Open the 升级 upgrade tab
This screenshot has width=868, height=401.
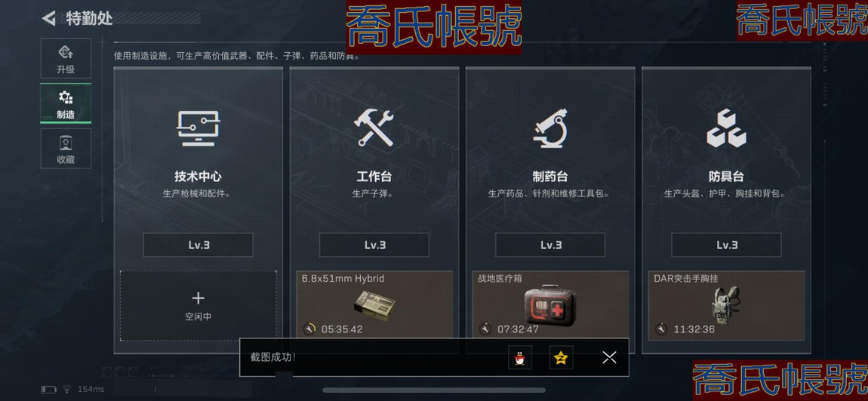click(x=66, y=59)
